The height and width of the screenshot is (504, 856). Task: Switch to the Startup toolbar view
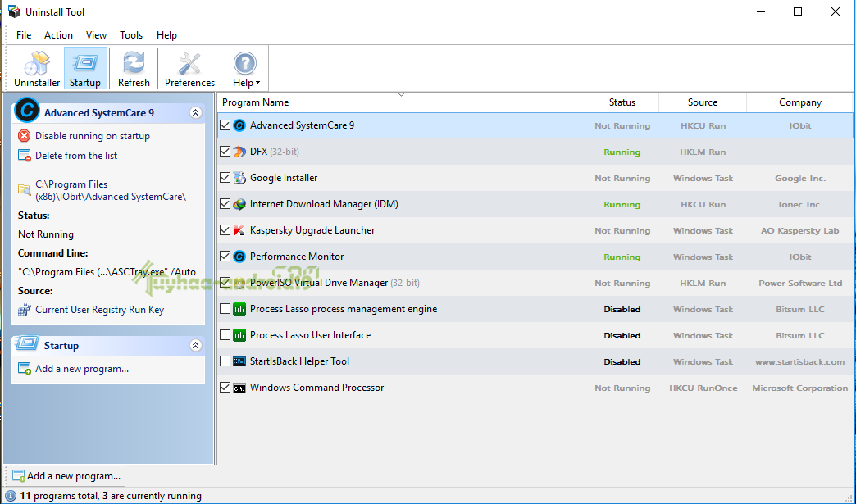click(85, 69)
